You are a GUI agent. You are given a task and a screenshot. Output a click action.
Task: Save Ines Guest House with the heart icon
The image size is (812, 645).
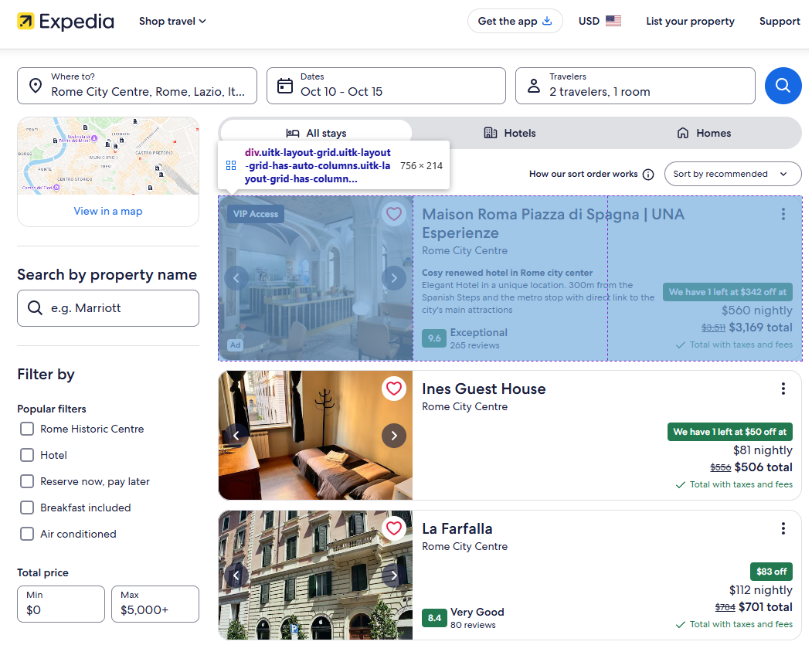pyautogui.click(x=394, y=389)
